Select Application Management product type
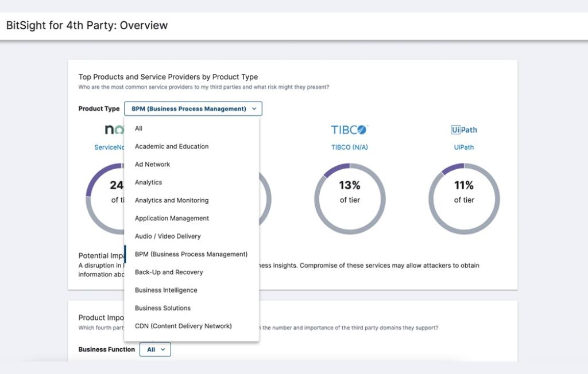 pyautogui.click(x=172, y=218)
